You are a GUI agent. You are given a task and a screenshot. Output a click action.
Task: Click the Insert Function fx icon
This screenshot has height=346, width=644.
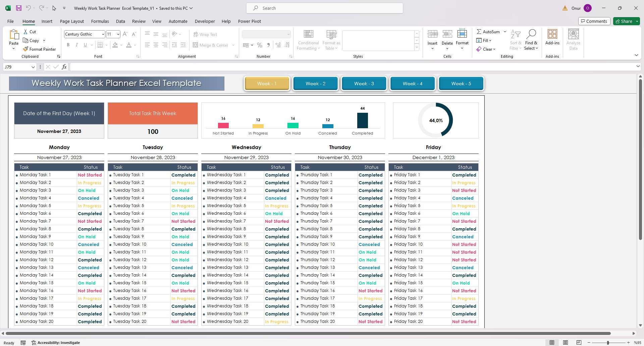tap(64, 67)
